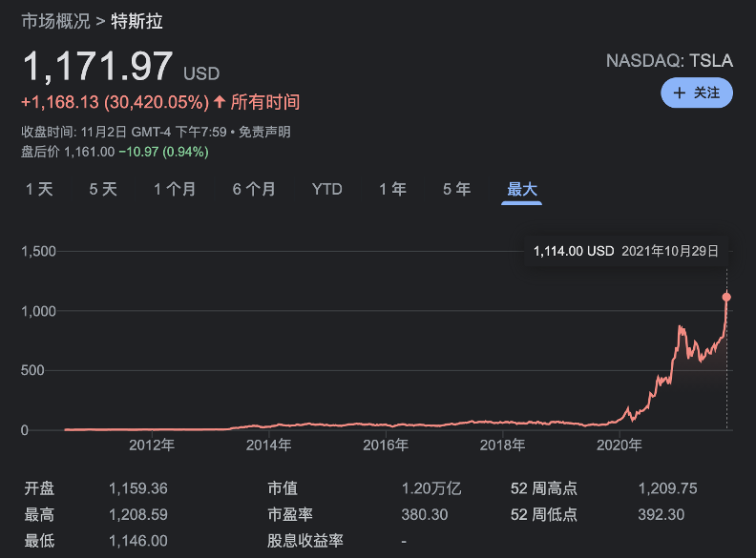Image resolution: width=756 pixels, height=559 pixels.
Task: Select the 最大 range tab
Action: (x=522, y=189)
